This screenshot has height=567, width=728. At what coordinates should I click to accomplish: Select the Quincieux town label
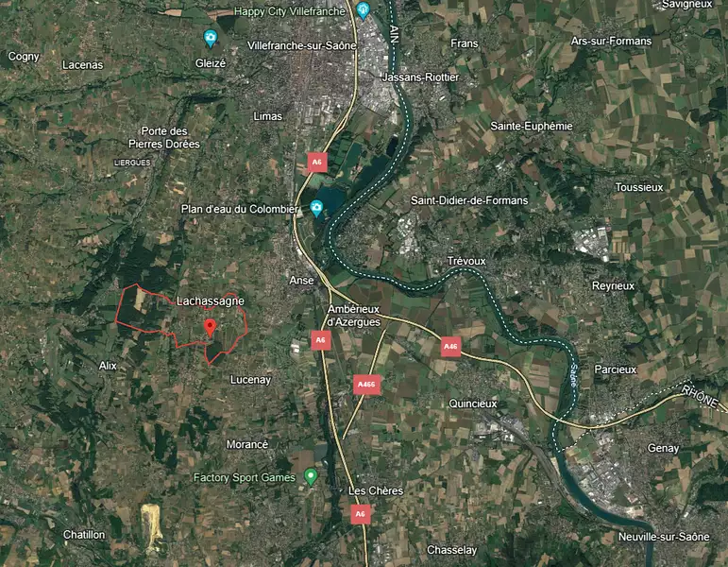pyautogui.click(x=473, y=404)
